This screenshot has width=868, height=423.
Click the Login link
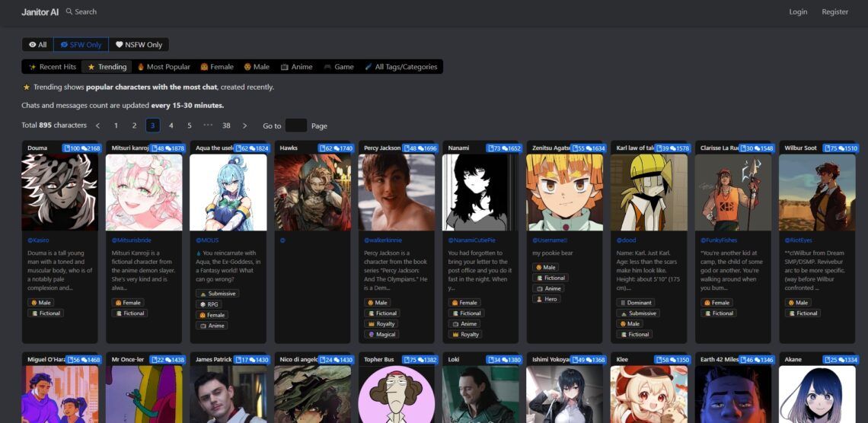798,12
